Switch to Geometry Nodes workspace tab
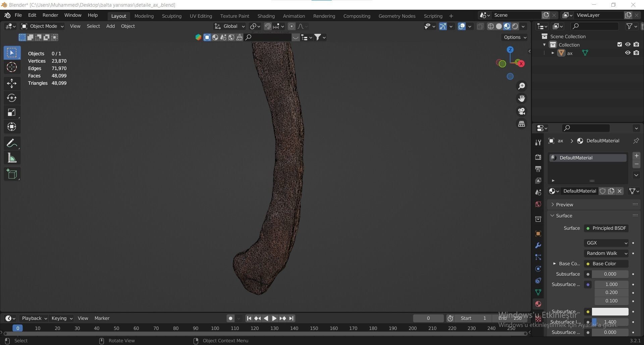Screen dimensions: 644x345 coord(397,16)
